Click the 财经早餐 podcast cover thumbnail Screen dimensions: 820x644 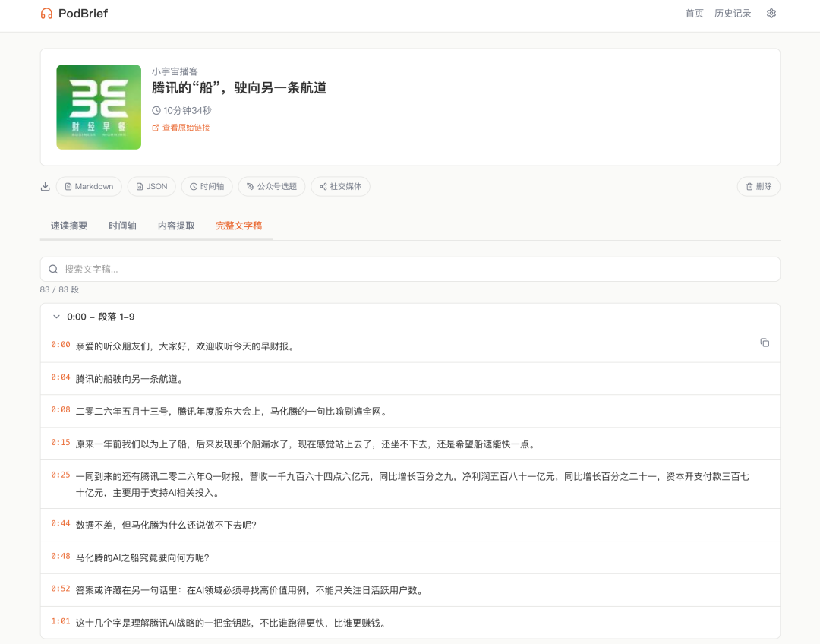(99, 107)
